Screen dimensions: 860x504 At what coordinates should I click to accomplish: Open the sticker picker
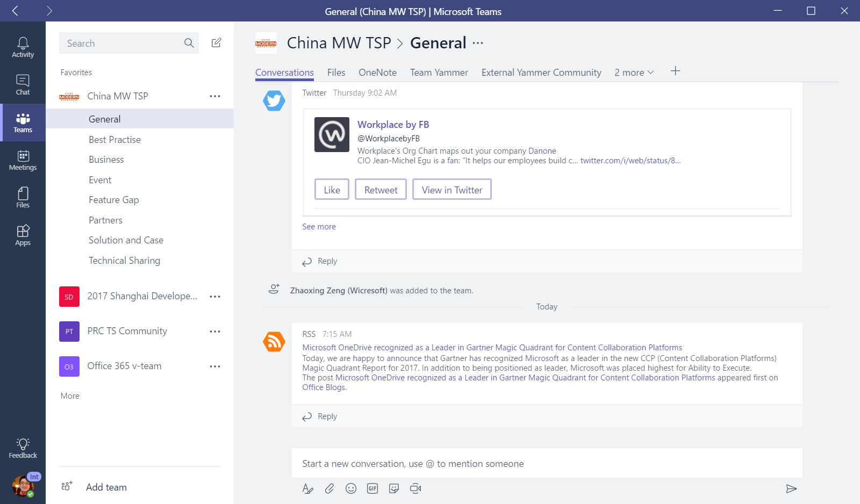[394, 488]
